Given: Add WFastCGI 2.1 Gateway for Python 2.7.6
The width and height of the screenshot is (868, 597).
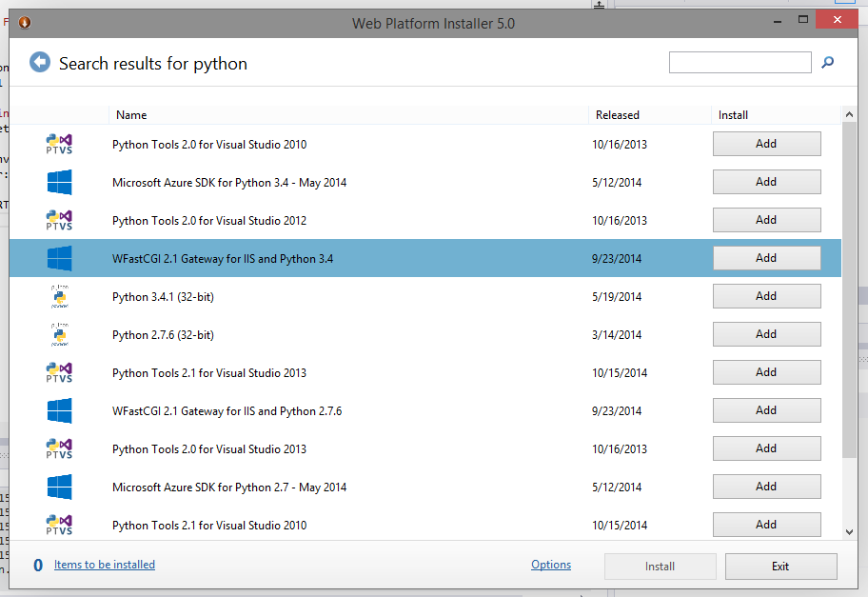Looking at the screenshot, I should (767, 411).
